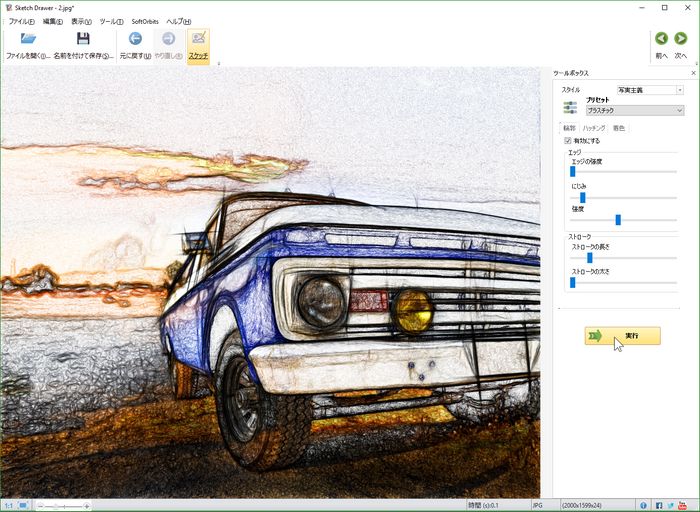Click the 1:1 actual size icon

[8, 505]
